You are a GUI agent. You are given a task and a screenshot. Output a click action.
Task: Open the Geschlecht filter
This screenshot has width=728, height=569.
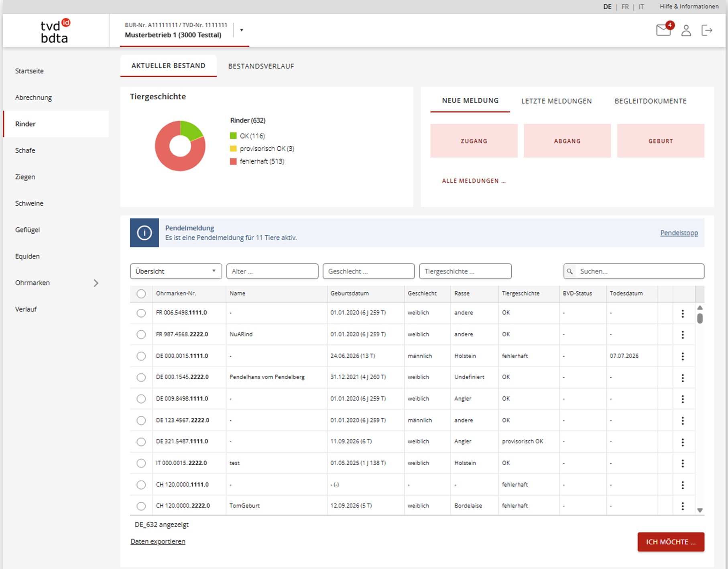[368, 271]
